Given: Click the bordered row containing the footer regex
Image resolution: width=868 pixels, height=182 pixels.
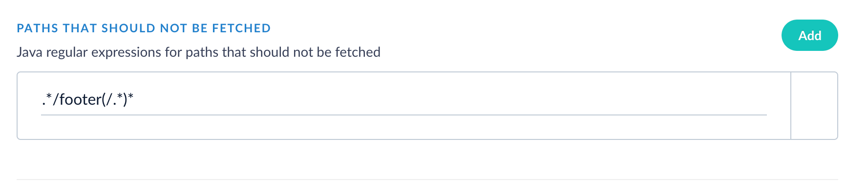Looking at the screenshot, I should pos(427,106).
